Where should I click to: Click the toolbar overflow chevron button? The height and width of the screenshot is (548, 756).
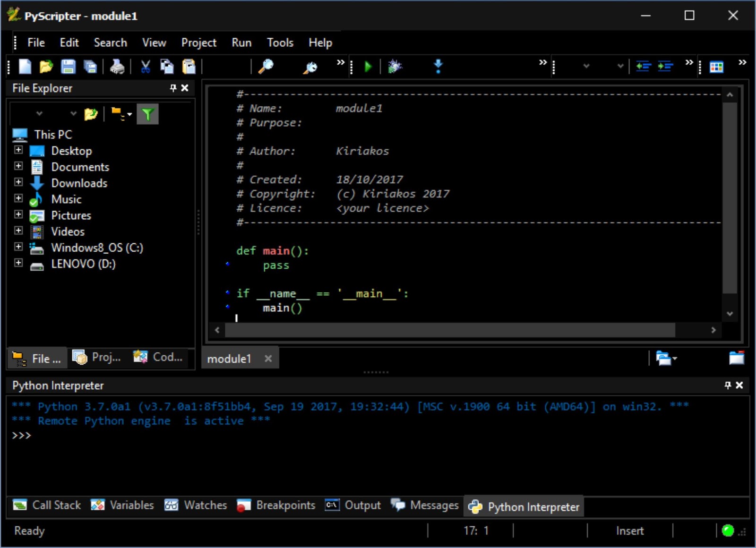click(x=340, y=62)
